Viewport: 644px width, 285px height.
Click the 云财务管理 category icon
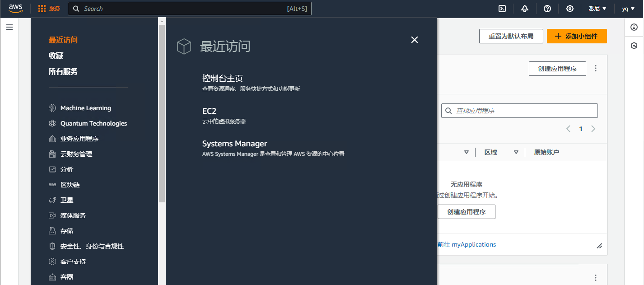point(52,154)
